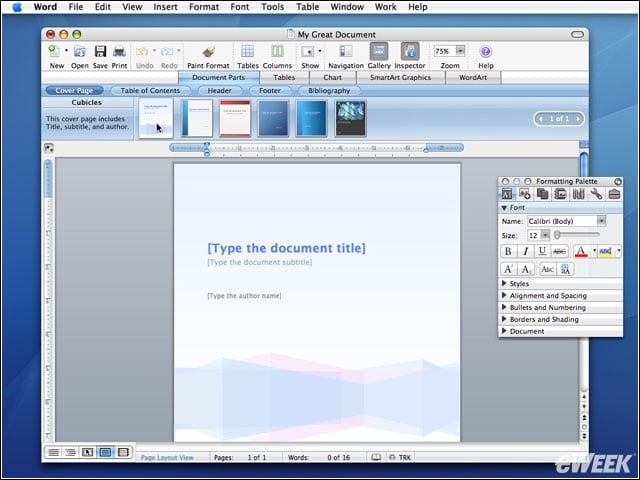640x480 pixels.
Task: Open the font Size dropdown
Action: [x=545, y=235]
